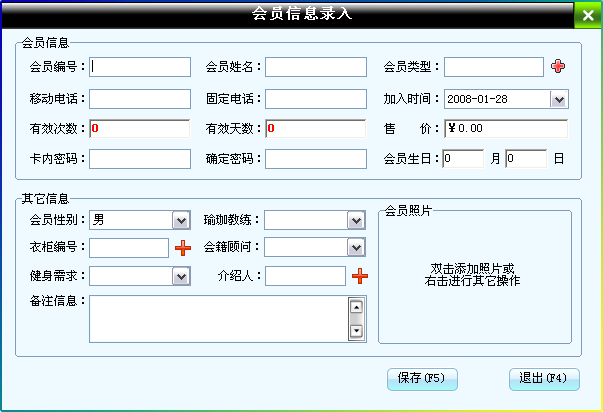Click the 会员生日 month input box

coord(463,159)
